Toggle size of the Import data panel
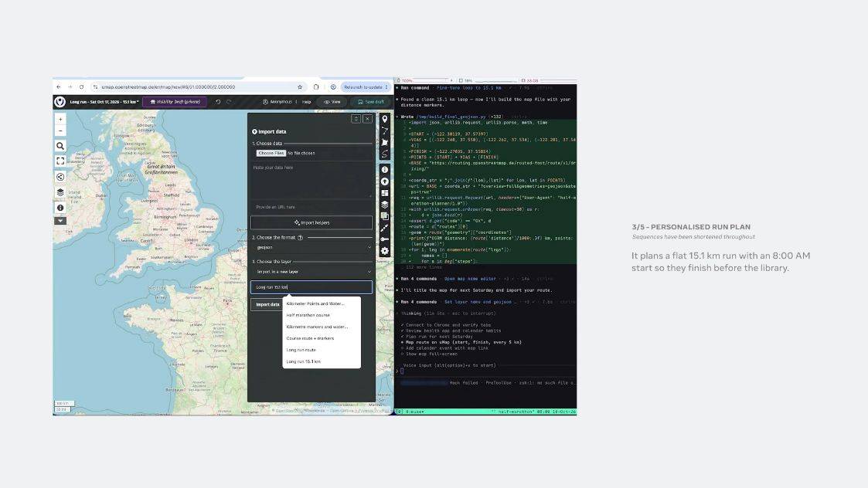This screenshot has height=488, width=868. pos(356,119)
